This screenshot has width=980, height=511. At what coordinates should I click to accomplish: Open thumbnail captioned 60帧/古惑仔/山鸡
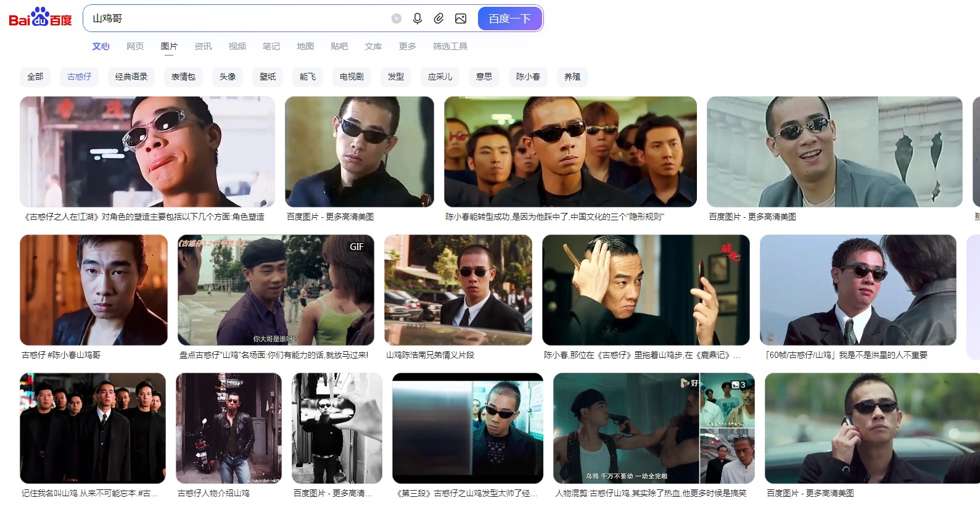click(x=858, y=290)
